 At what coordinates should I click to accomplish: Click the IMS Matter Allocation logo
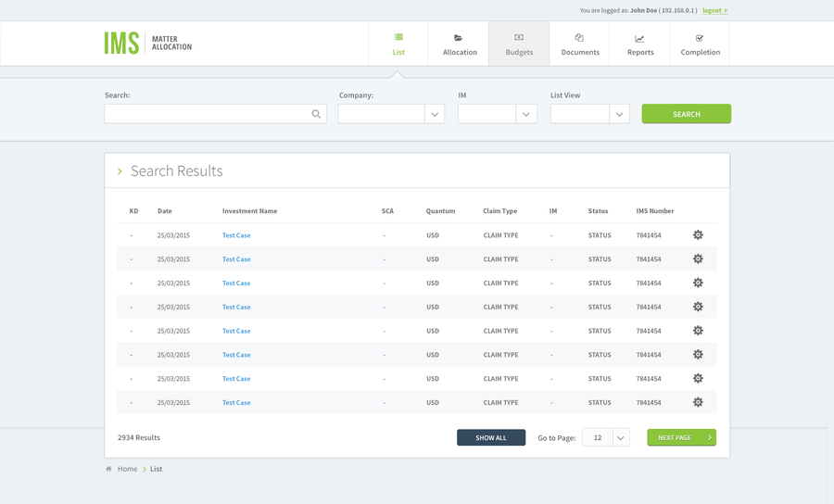[148, 43]
